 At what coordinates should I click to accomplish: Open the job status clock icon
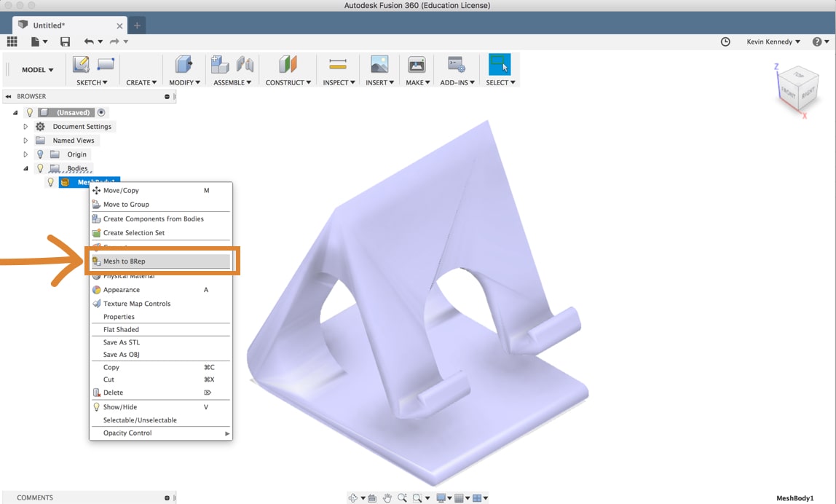tap(725, 42)
